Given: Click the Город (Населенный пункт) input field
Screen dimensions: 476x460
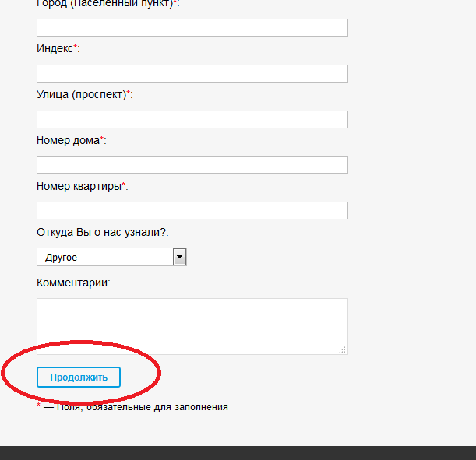Looking at the screenshot, I should point(192,28).
